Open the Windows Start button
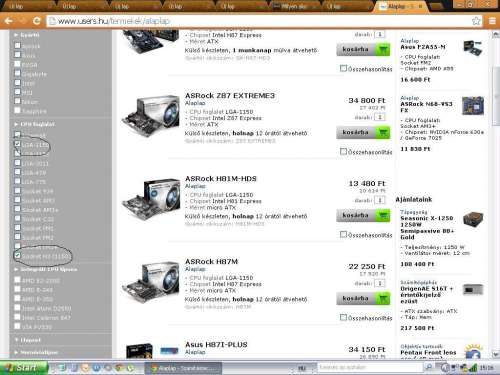This screenshot has height=375, width=500. pos(23,368)
